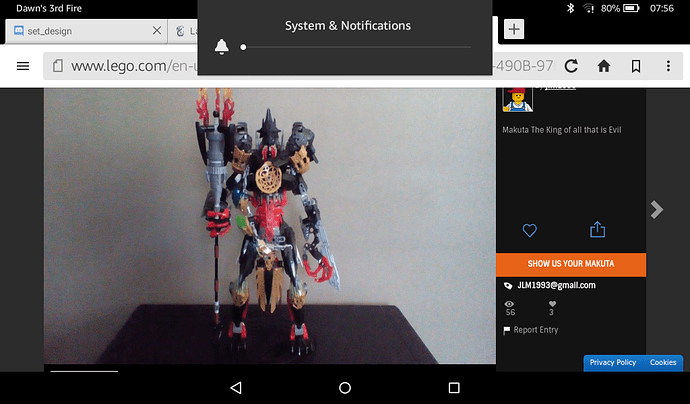Viewport: 690px width, 404px height.
Task: Tap the battery status icon
Action: coord(631,8)
